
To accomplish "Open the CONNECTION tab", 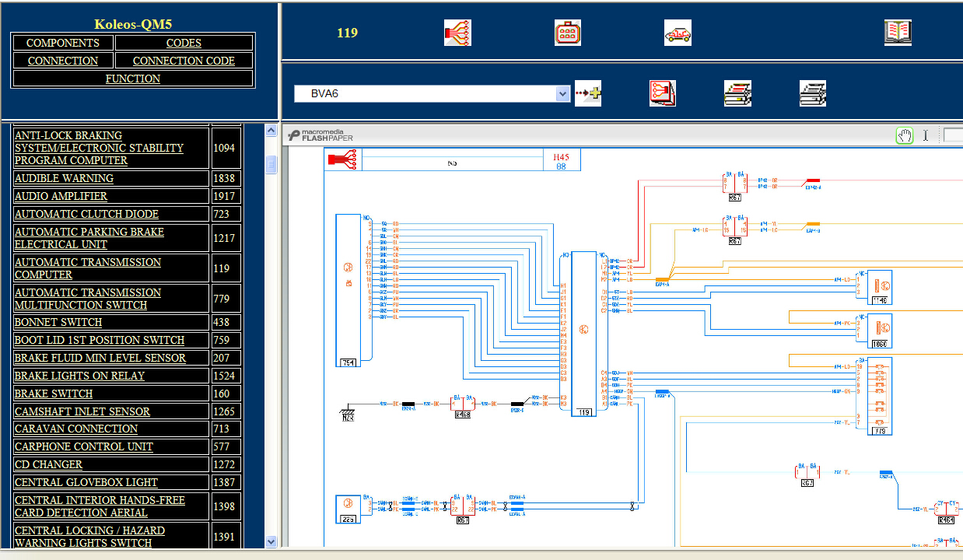I will [x=63, y=61].
